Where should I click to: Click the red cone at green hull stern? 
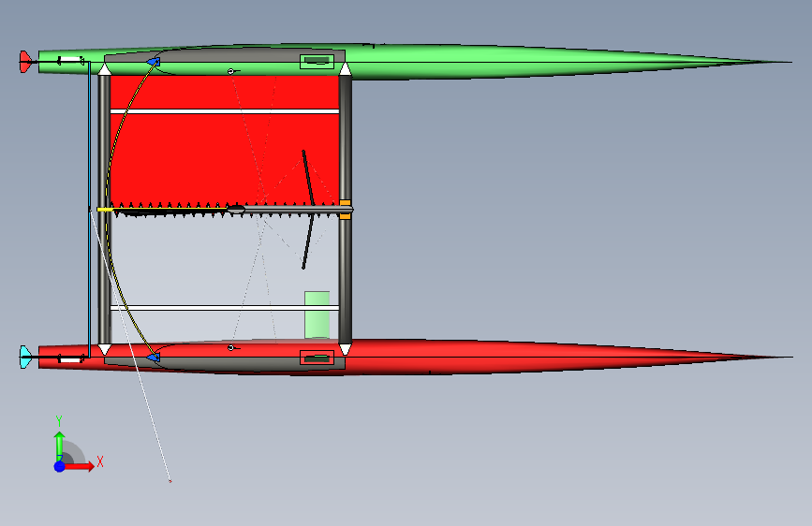(x=25, y=62)
